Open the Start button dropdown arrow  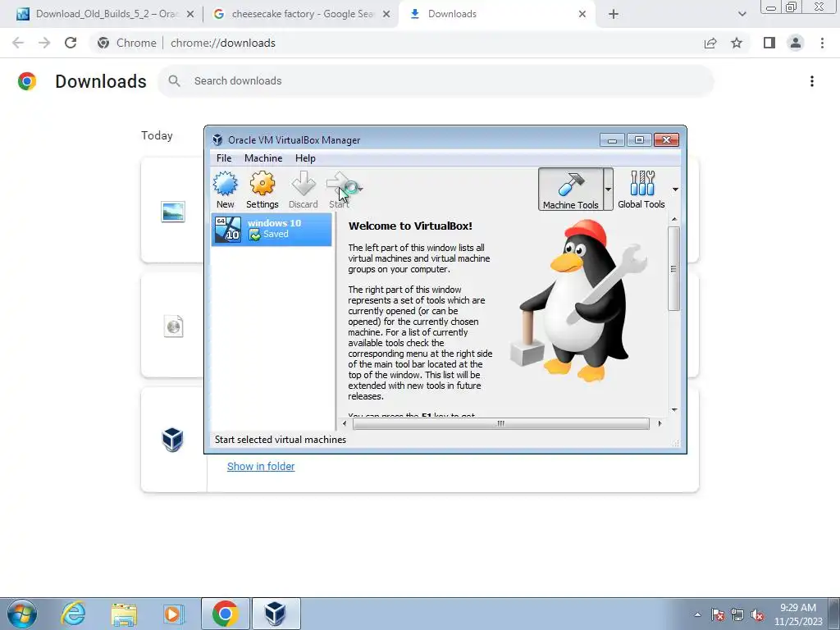pyautogui.click(x=361, y=189)
